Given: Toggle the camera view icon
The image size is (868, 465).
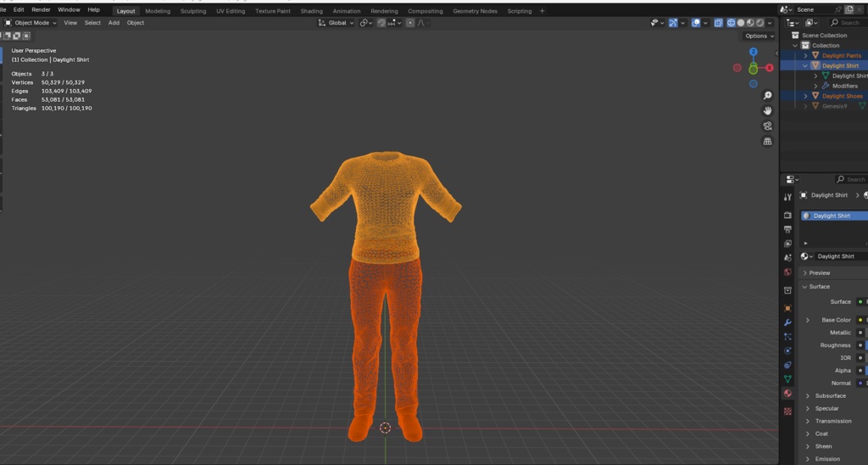Looking at the screenshot, I should pyautogui.click(x=767, y=126).
